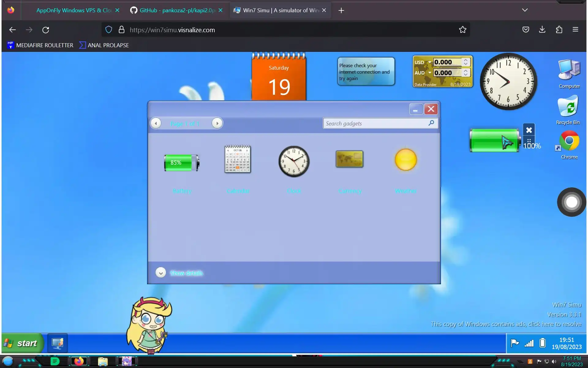Select the Clock gadget in the gallery
This screenshot has height=368, width=588.
point(294,161)
